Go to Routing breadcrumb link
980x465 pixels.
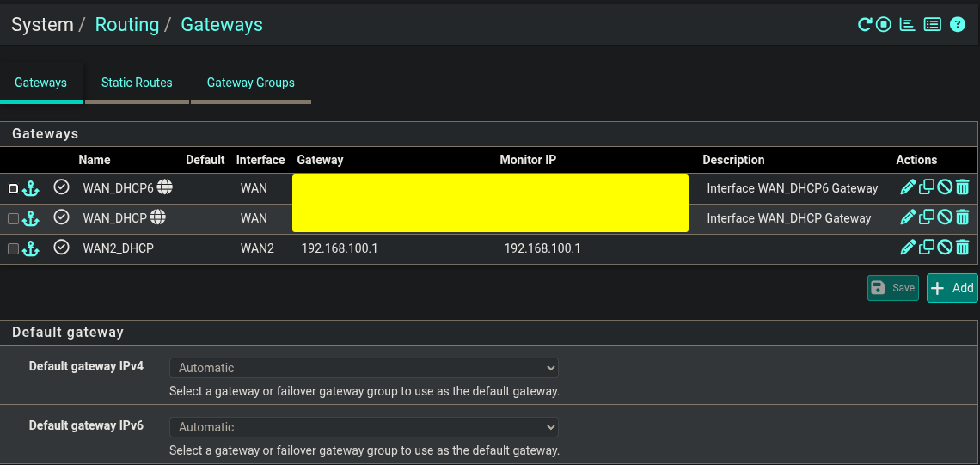[127, 25]
